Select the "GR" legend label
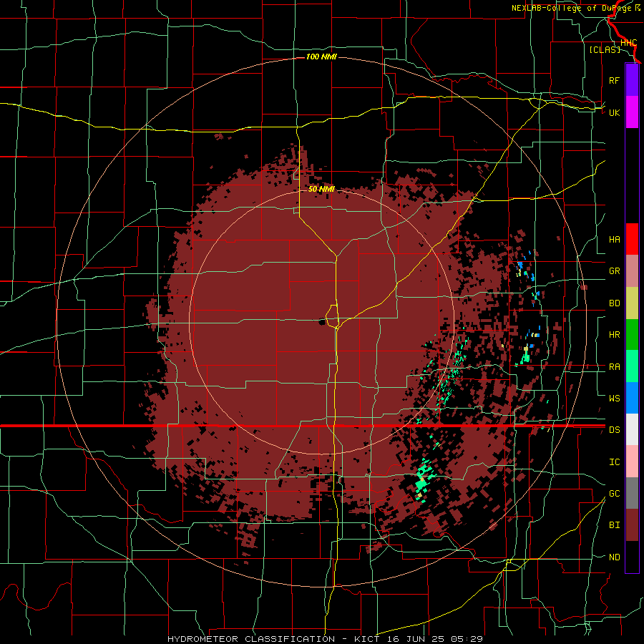The width and height of the screenshot is (644, 644). pos(614,271)
